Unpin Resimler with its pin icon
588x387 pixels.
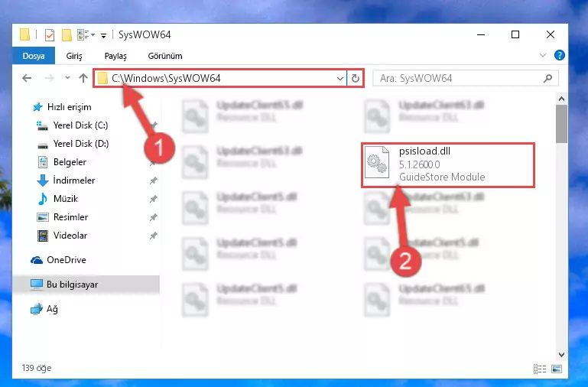pyautogui.click(x=153, y=217)
